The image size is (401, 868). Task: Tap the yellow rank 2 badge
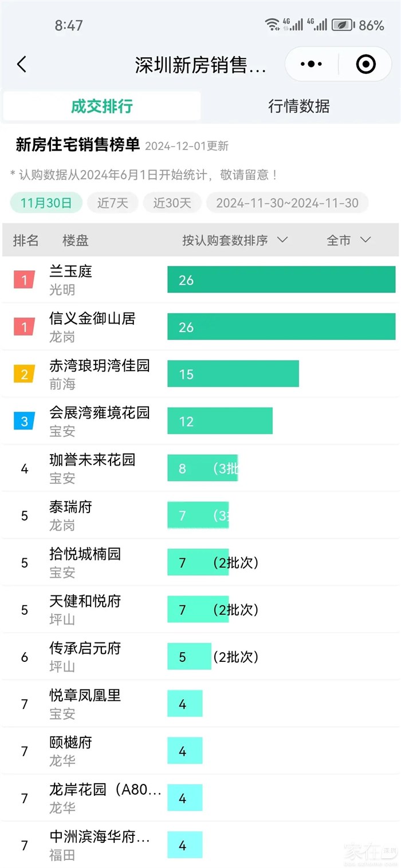tap(24, 374)
